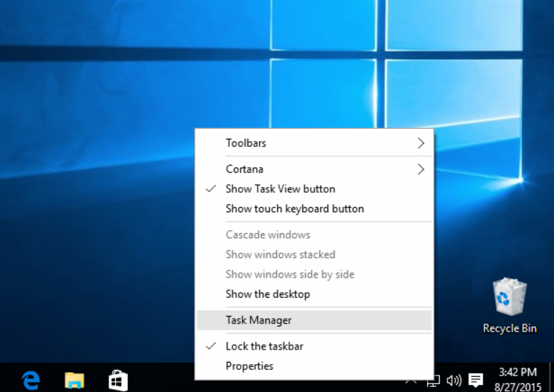The height and width of the screenshot is (392, 554).
Task: Click Show windows side by side
Action: (x=289, y=274)
